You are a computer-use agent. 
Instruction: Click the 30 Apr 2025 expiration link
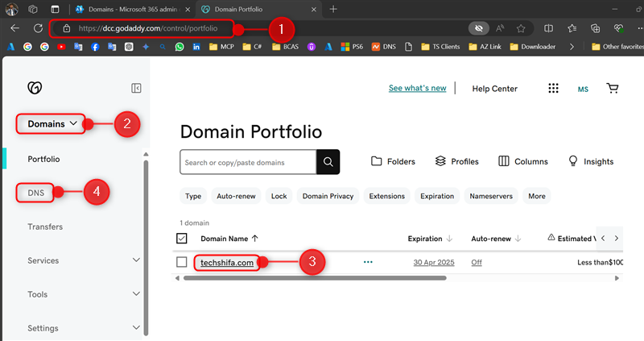point(434,263)
